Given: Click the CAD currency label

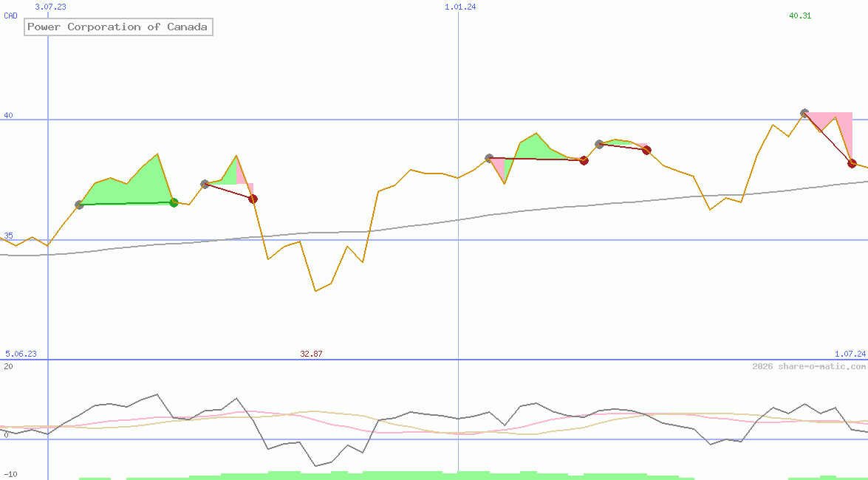Looking at the screenshot, I should click(x=10, y=16).
